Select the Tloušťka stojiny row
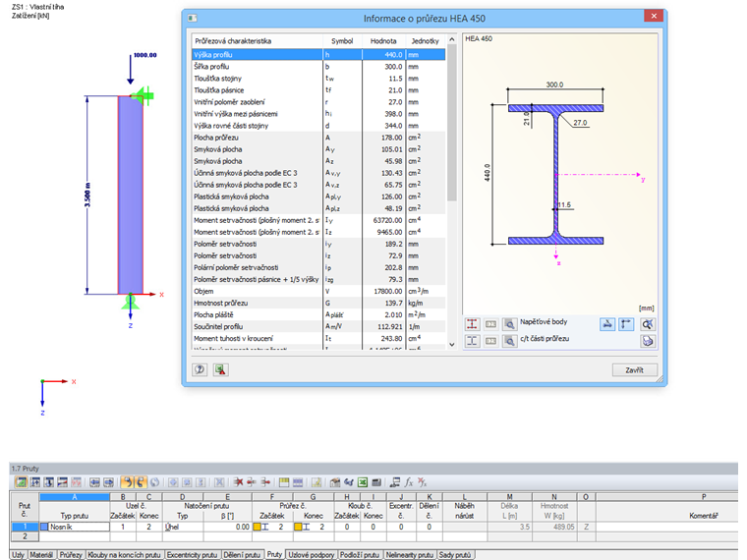This screenshot has height=560, width=747. pyautogui.click(x=318, y=79)
